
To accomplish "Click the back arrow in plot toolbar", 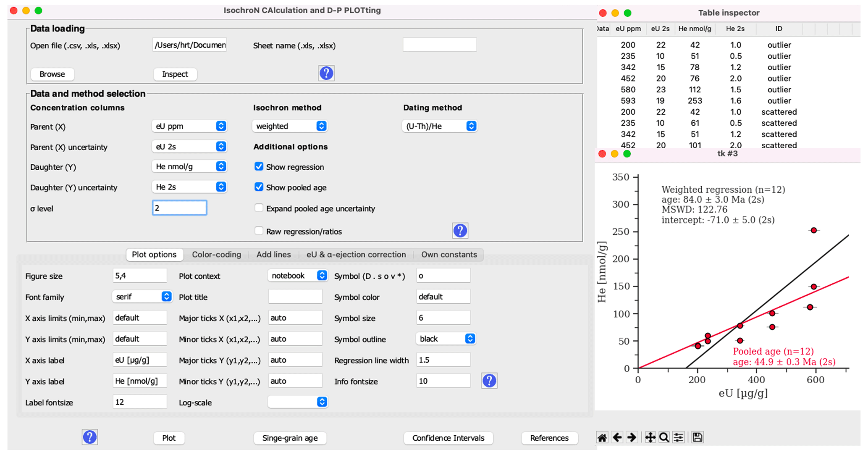I will [617, 437].
